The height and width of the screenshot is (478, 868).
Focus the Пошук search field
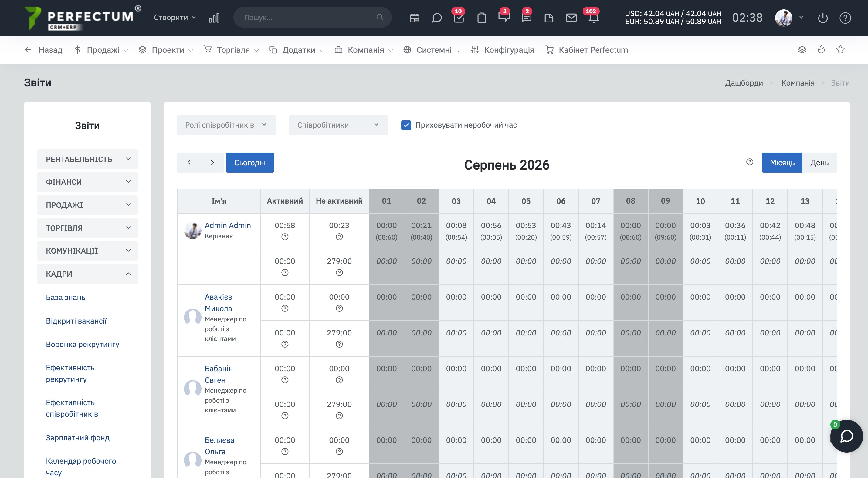click(312, 17)
